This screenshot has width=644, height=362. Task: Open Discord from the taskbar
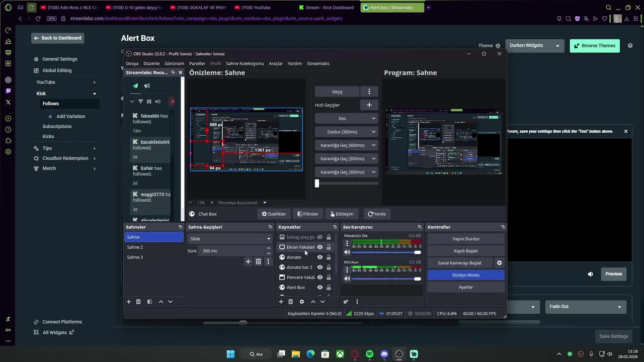tap(384, 354)
